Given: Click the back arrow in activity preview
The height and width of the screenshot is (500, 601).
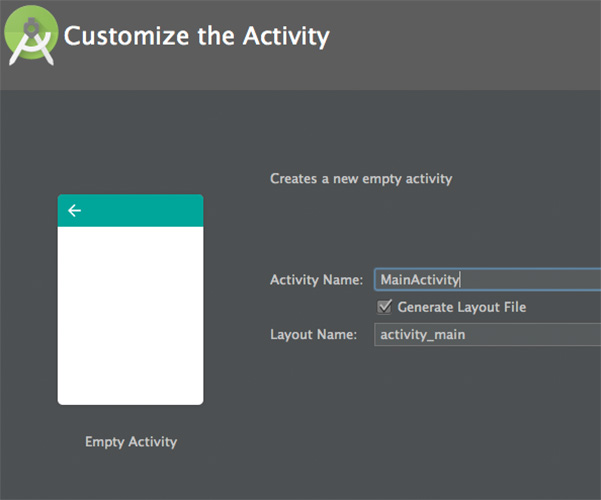Looking at the screenshot, I should tap(74, 211).
